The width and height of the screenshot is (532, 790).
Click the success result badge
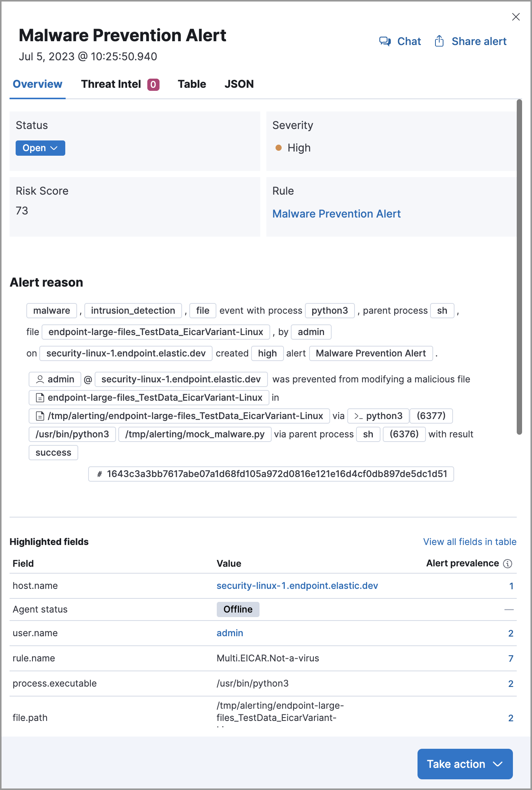(x=53, y=453)
